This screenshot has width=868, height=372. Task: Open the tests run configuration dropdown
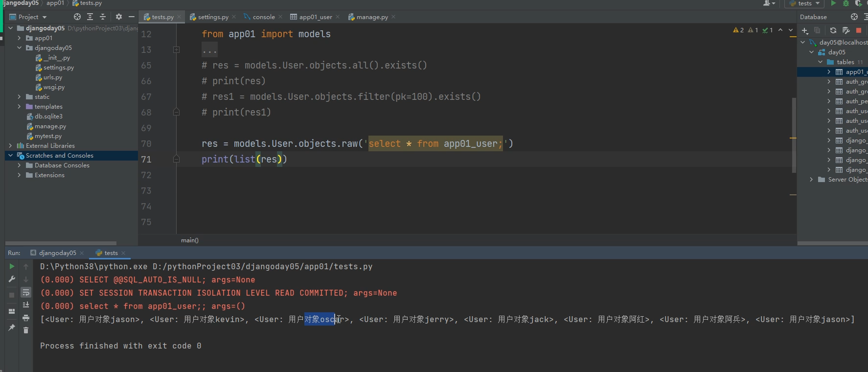pyautogui.click(x=804, y=3)
